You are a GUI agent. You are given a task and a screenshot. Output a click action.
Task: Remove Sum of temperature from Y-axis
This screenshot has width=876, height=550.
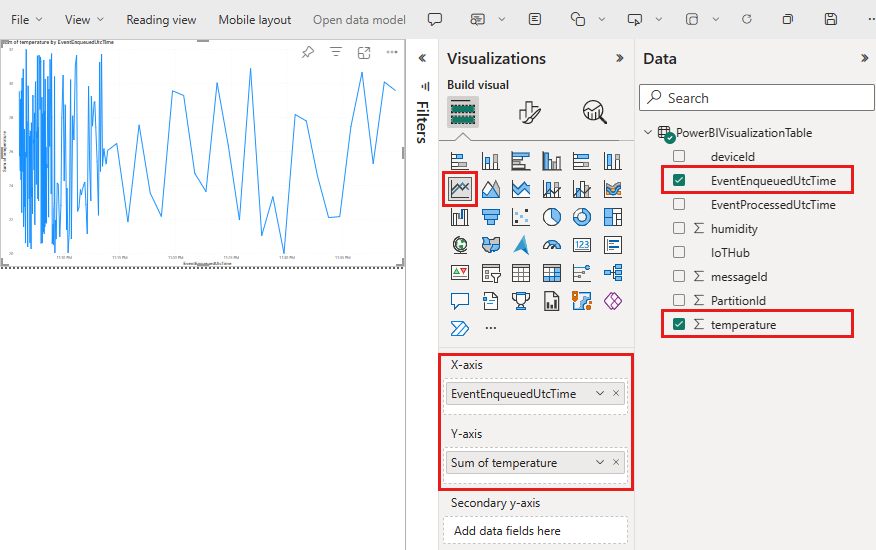pos(616,462)
